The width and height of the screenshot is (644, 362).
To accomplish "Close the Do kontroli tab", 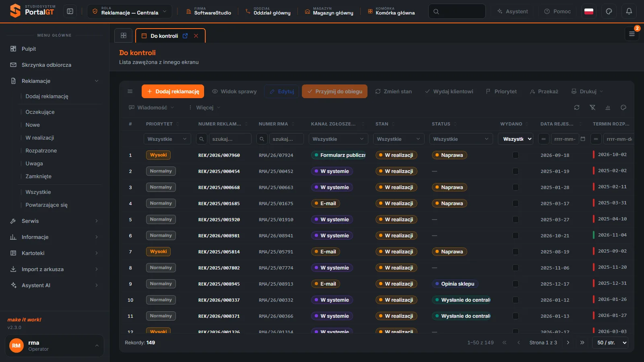I will 196,36.
